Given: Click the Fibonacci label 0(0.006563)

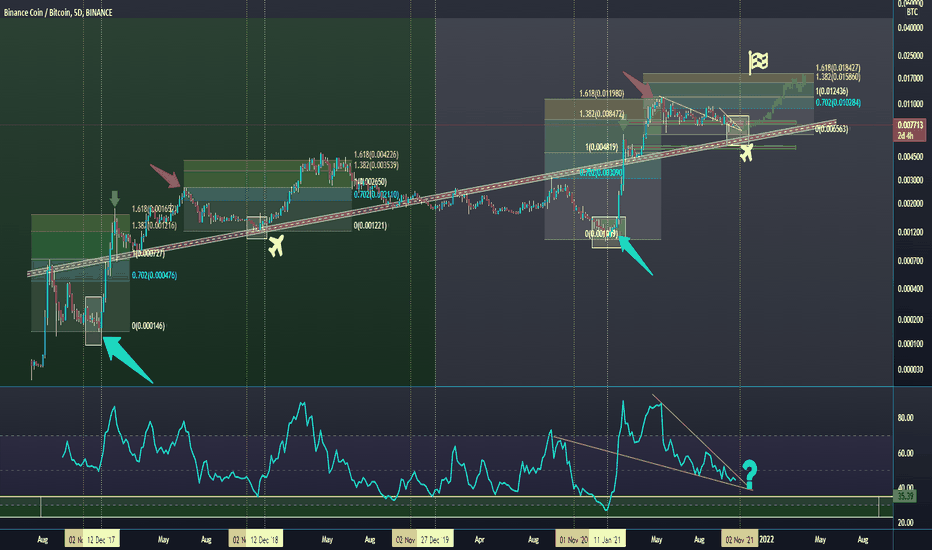Looking at the screenshot, I should point(831,128).
